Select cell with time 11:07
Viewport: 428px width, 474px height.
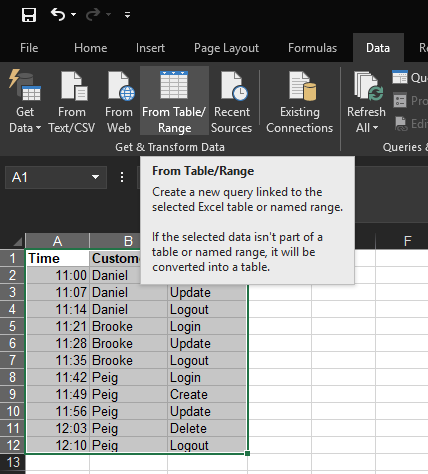point(57,292)
